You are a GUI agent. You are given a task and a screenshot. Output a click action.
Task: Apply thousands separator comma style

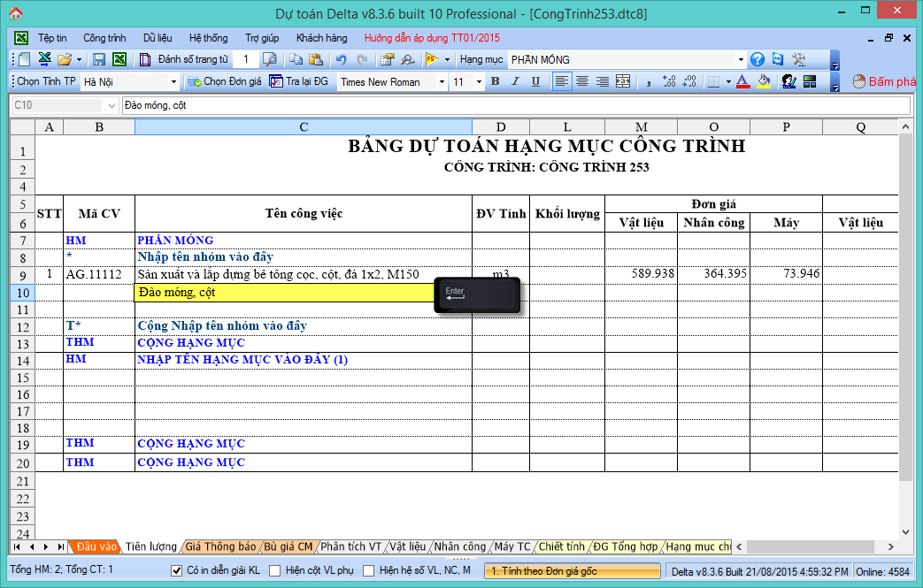tap(648, 81)
